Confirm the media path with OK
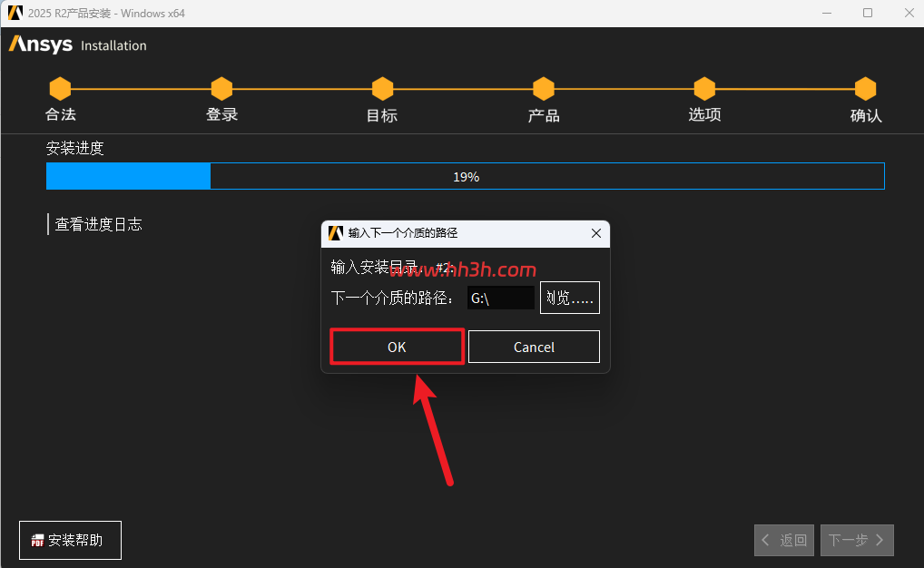Viewport: 924px width, 568px height. (397, 347)
